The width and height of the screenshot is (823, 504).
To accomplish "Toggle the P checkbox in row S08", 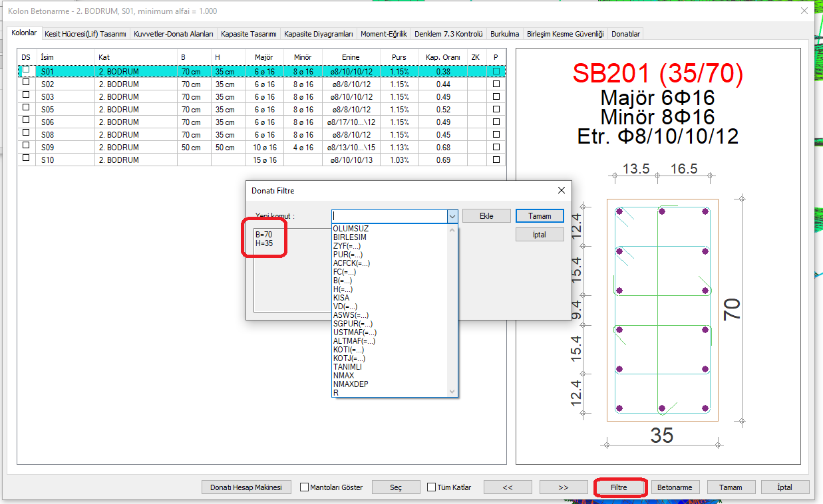I will click(496, 135).
